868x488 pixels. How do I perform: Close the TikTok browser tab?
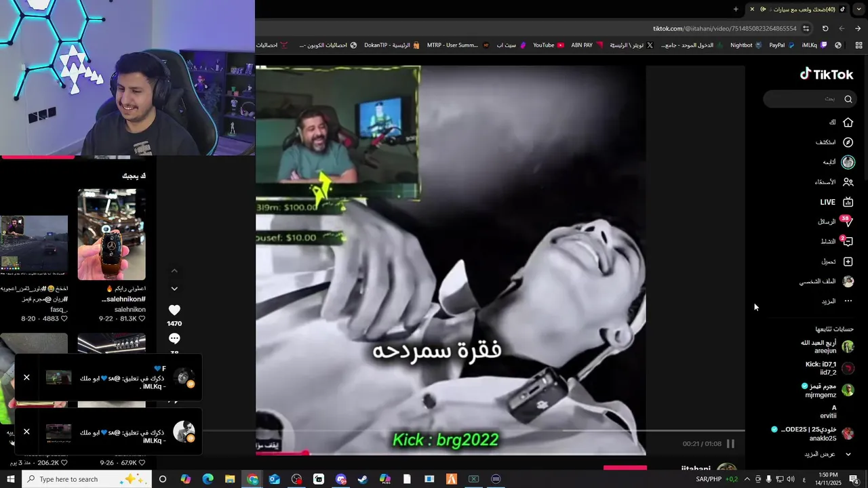751,9
